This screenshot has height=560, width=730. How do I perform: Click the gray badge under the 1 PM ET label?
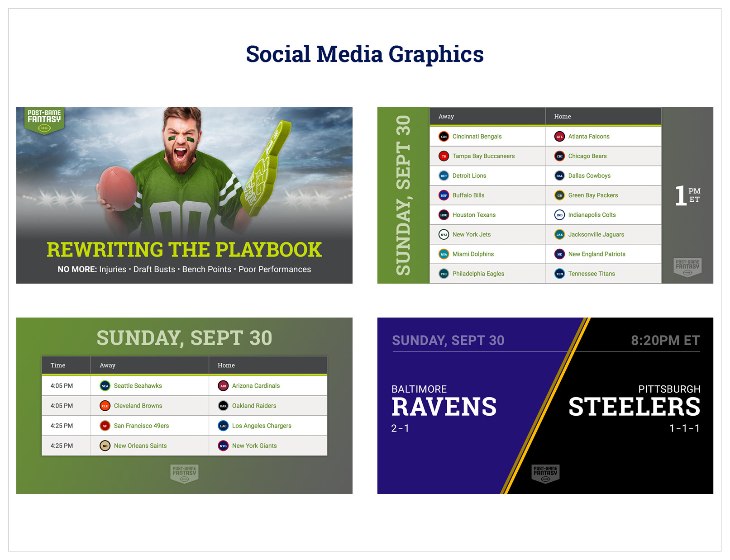687,268
